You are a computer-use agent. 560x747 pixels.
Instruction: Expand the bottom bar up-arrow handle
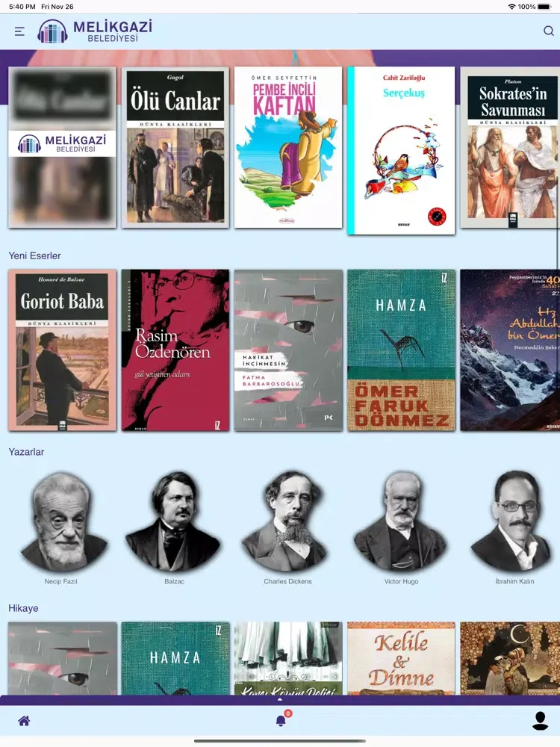(x=280, y=699)
